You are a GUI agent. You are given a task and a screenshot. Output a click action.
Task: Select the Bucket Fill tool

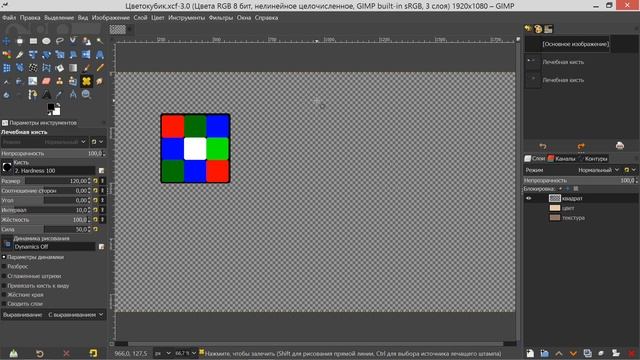tap(60, 68)
